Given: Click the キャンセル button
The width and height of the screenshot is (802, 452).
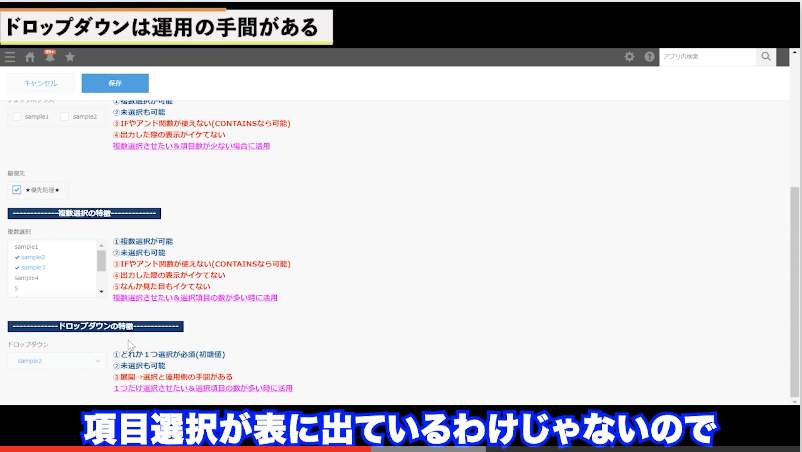Looking at the screenshot, I should [x=41, y=83].
